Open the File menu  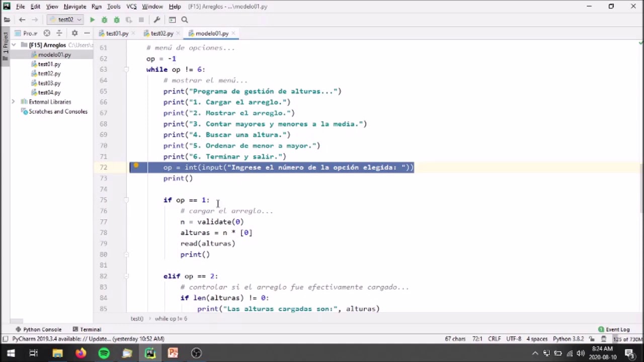20,7
